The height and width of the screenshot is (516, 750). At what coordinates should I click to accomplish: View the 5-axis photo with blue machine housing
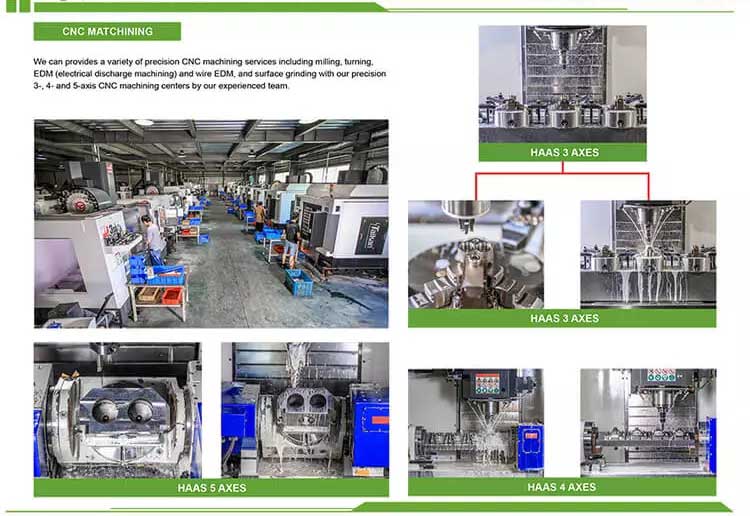click(305, 410)
